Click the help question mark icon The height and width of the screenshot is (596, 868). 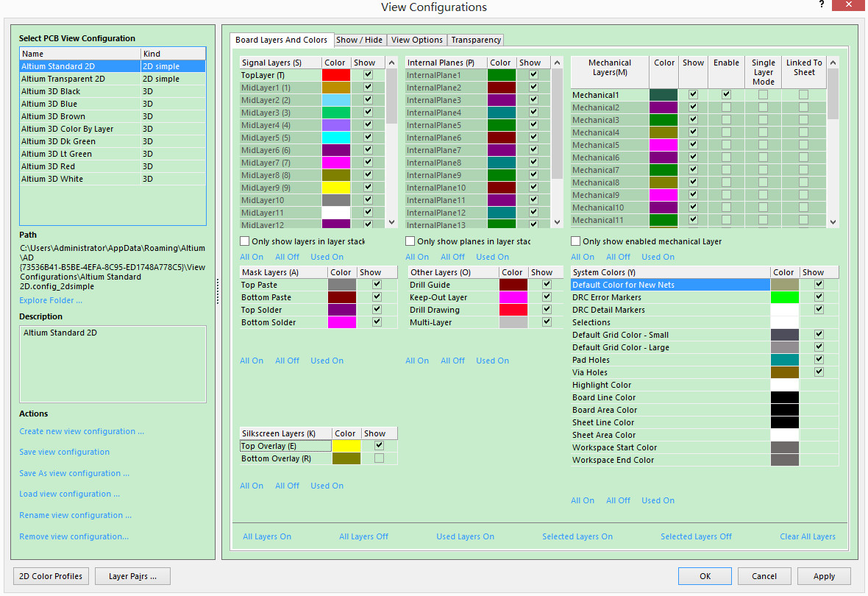coord(822,4)
